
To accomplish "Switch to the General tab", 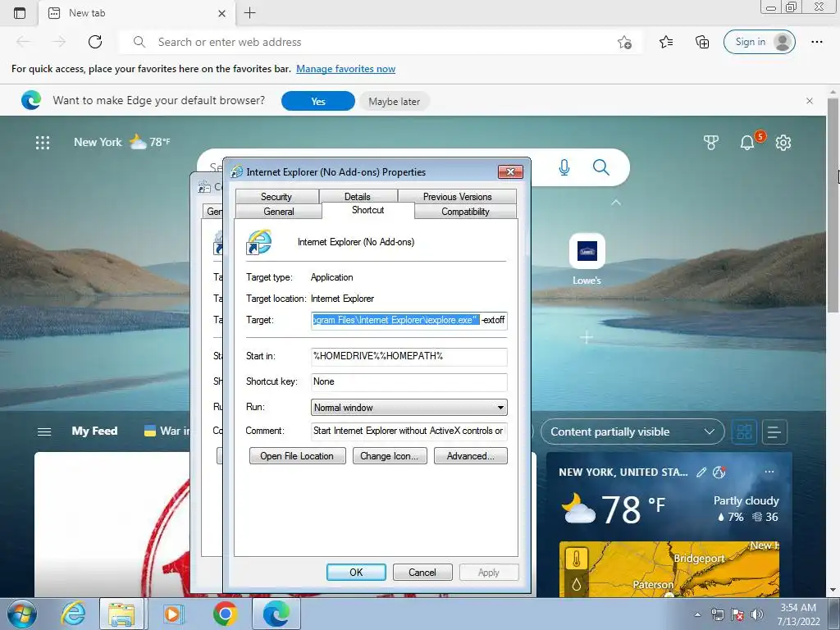I will (279, 212).
